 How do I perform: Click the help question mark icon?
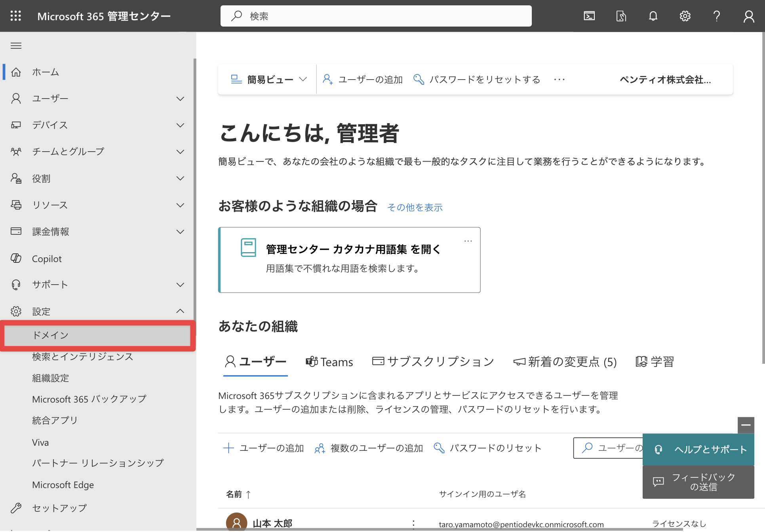(717, 16)
